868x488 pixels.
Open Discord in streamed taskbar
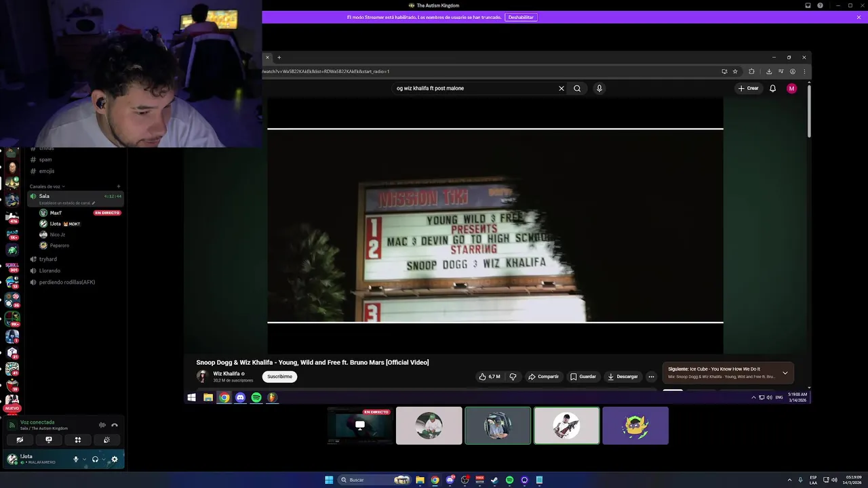tap(240, 398)
